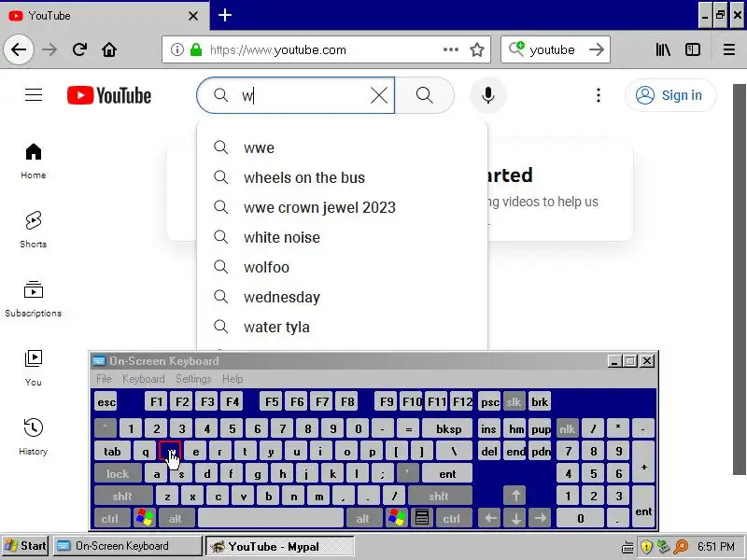The image size is (747, 560).
Task: Click the left Windows logo key
Action: pos(145,518)
